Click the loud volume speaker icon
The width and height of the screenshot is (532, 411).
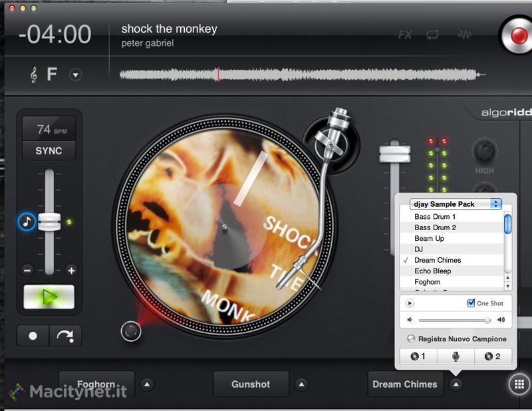pos(501,320)
